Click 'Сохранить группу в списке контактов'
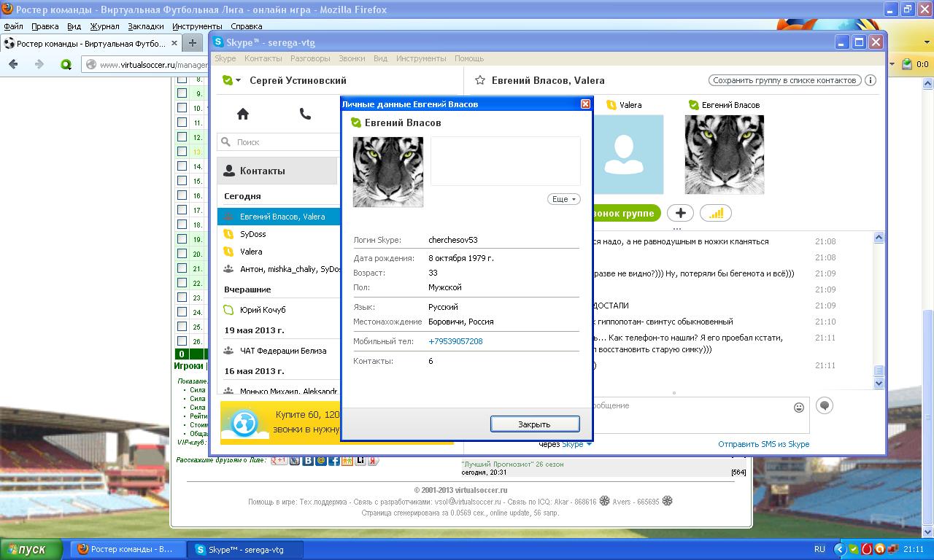This screenshot has width=934, height=560. coord(784,80)
